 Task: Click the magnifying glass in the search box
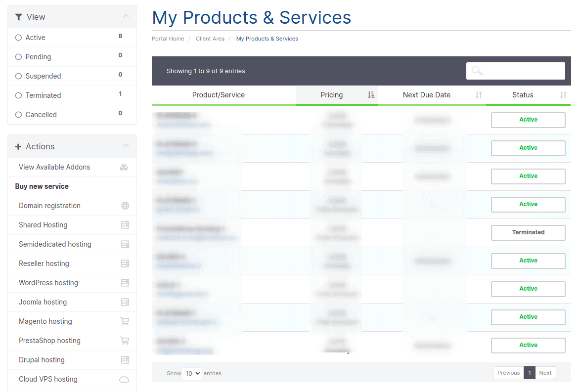(x=476, y=71)
